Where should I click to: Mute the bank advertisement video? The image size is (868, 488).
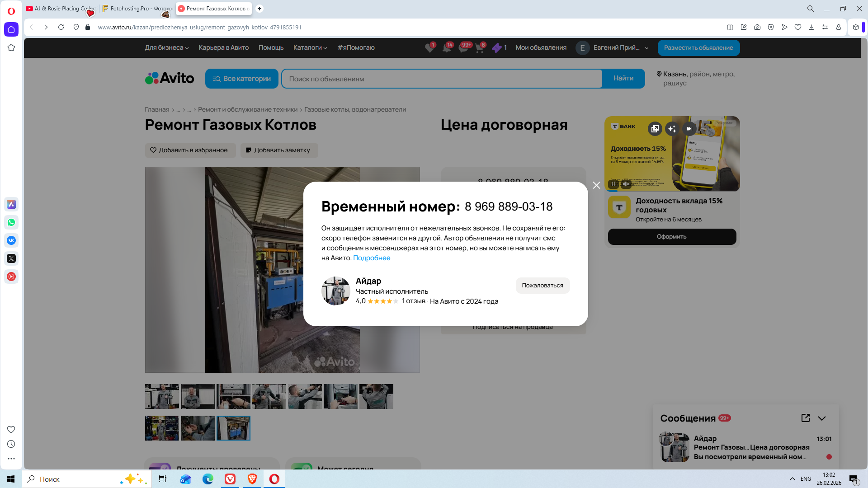point(626,184)
